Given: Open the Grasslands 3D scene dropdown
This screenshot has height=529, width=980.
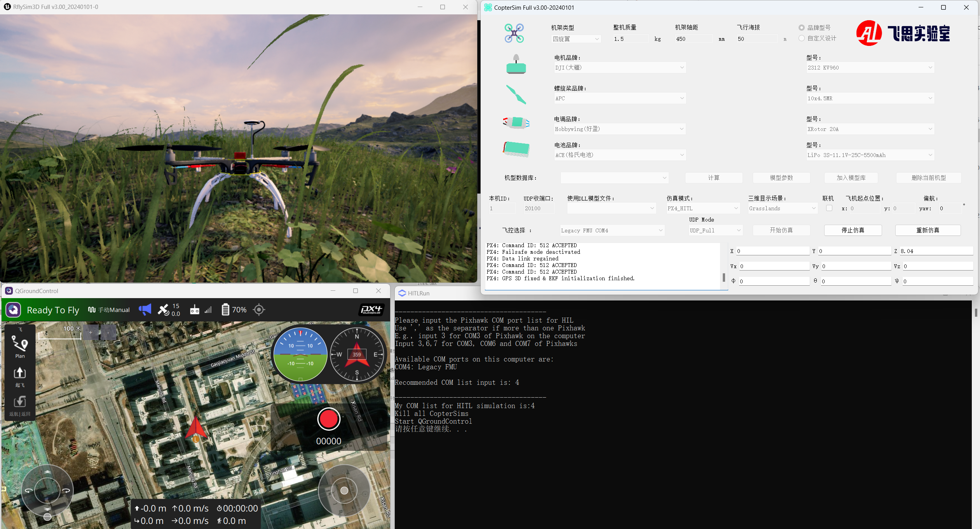Looking at the screenshot, I should click(782, 208).
